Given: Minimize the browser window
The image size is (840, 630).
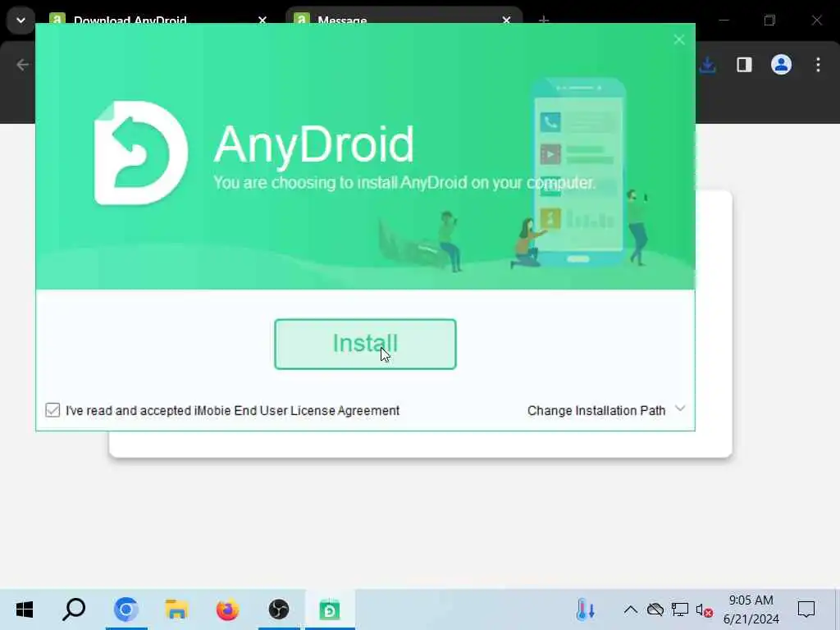Looking at the screenshot, I should 724,21.
